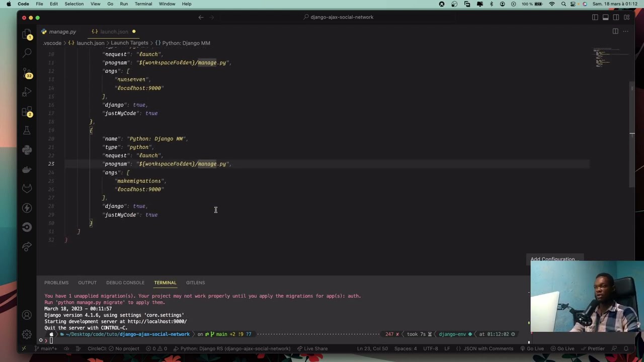This screenshot has height=362, width=644.
Task: Click the editor minimap preview
Action: point(610,58)
